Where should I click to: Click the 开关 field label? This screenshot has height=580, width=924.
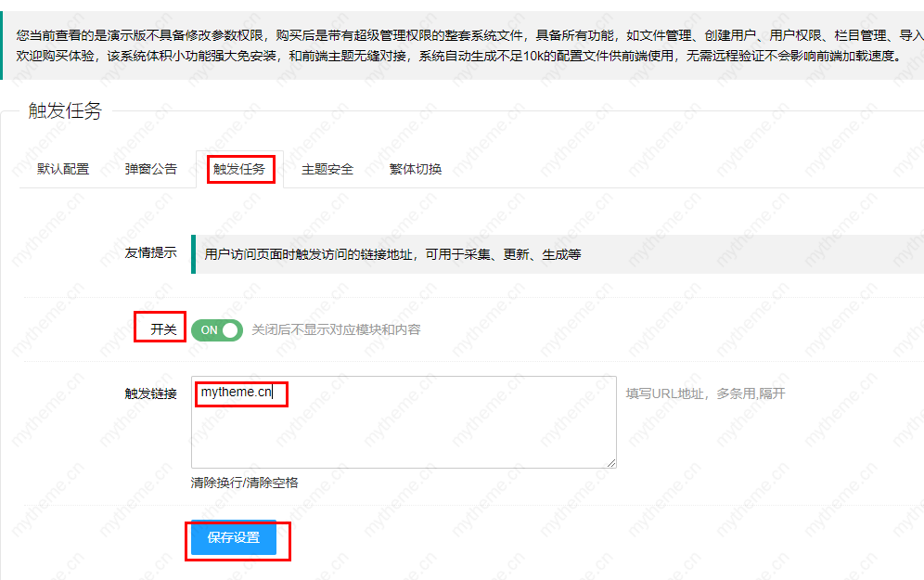(x=163, y=329)
